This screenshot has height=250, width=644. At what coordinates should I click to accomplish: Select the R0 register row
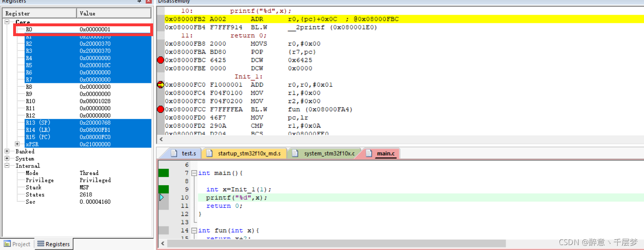[x=83, y=30]
